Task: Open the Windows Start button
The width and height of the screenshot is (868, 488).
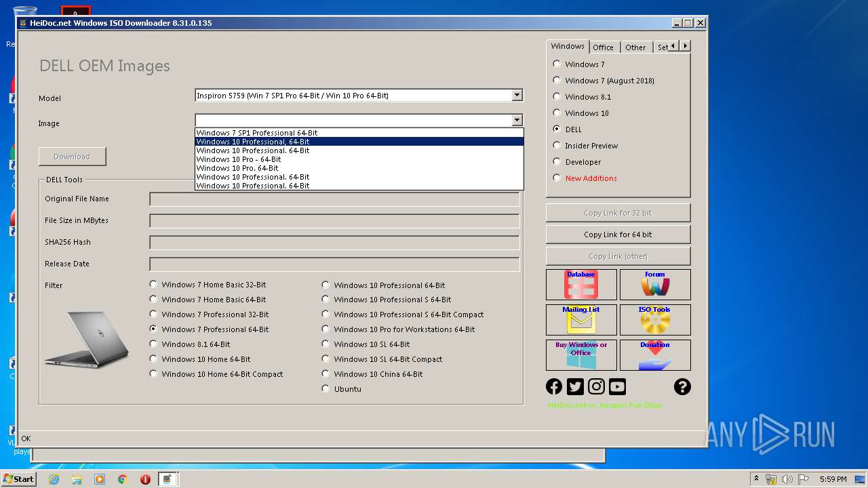Action: coord(18,479)
